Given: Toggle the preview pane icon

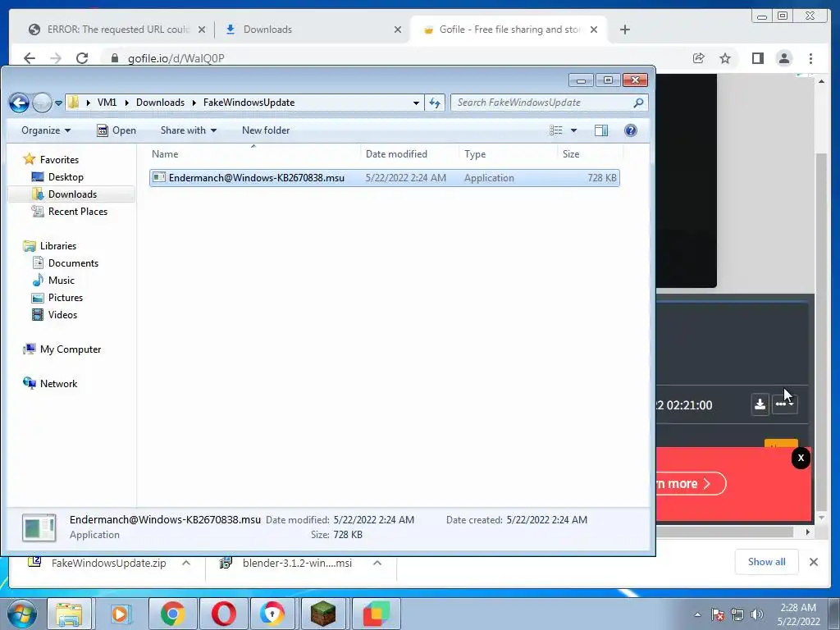Looking at the screenshot, I should [601, 130].
